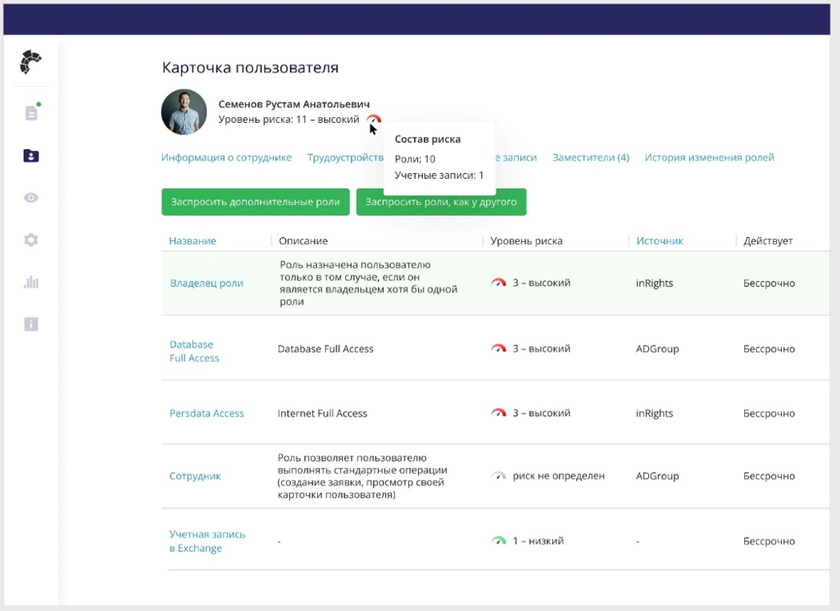Open the documents icon in the sidebar

tap(31, 113)
